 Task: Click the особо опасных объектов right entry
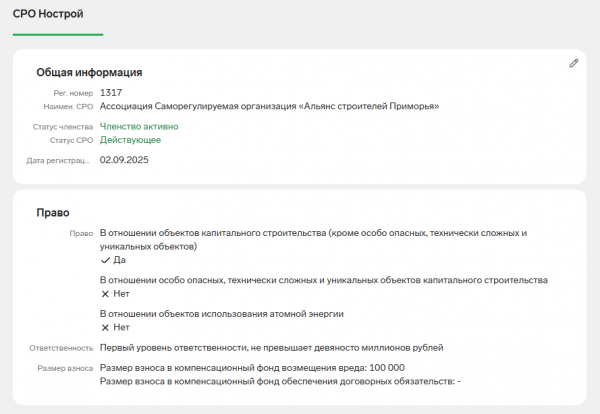[324, 280]
